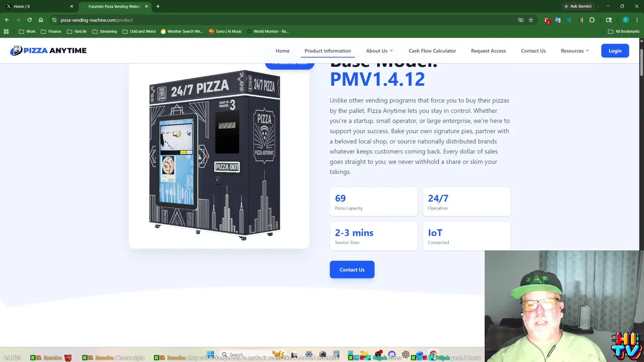Open a new browser tab
This screenshot has width=644, height=362.
157,6
